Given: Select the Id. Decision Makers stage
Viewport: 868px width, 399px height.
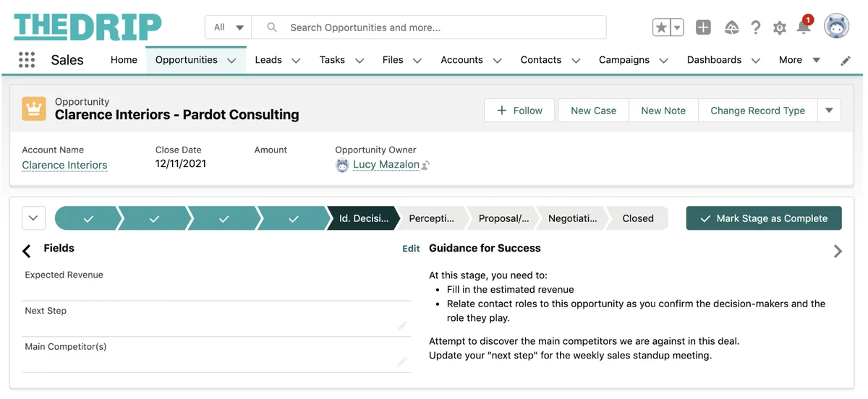Looking at the screenshot, I should [x=364, y=218].
